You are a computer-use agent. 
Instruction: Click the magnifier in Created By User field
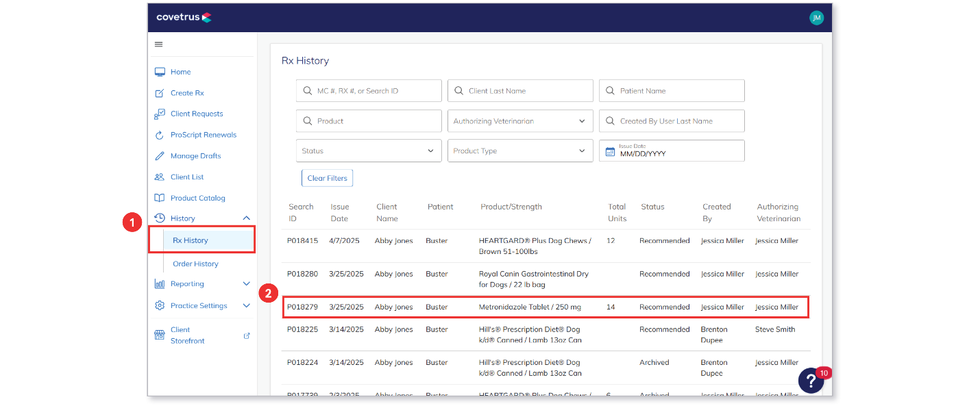coord(610,121)
